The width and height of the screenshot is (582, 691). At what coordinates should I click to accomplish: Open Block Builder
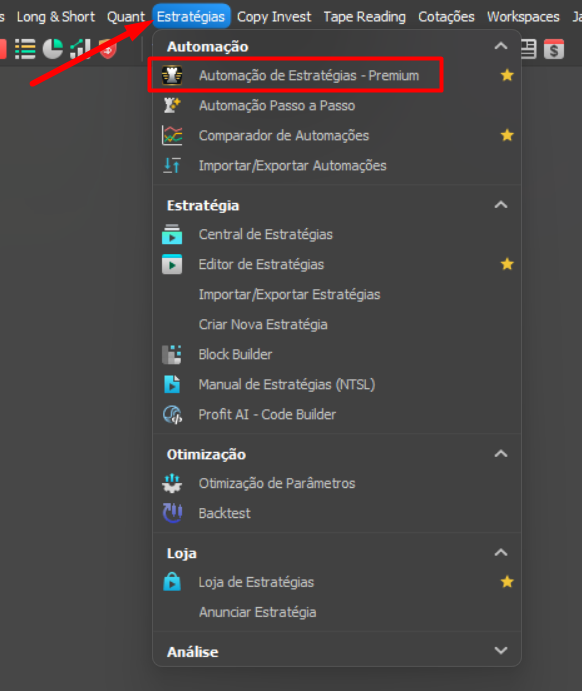pos(235,354)
